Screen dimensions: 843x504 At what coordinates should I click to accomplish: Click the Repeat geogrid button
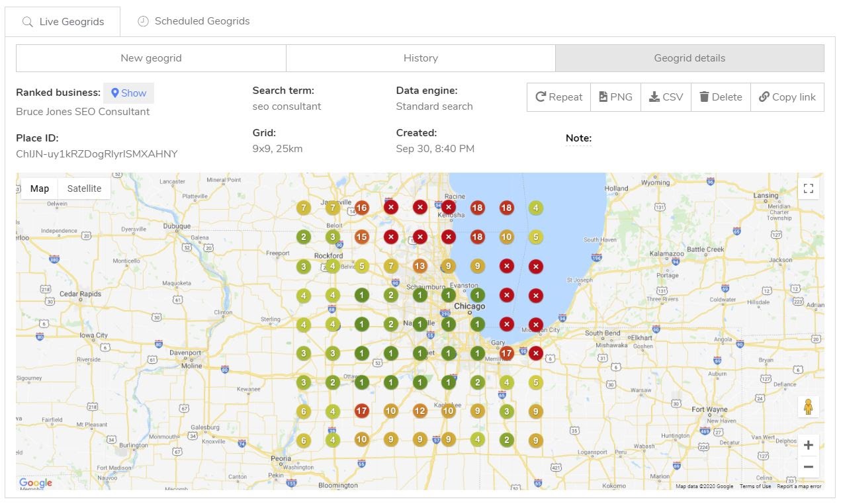click(558, 97)
